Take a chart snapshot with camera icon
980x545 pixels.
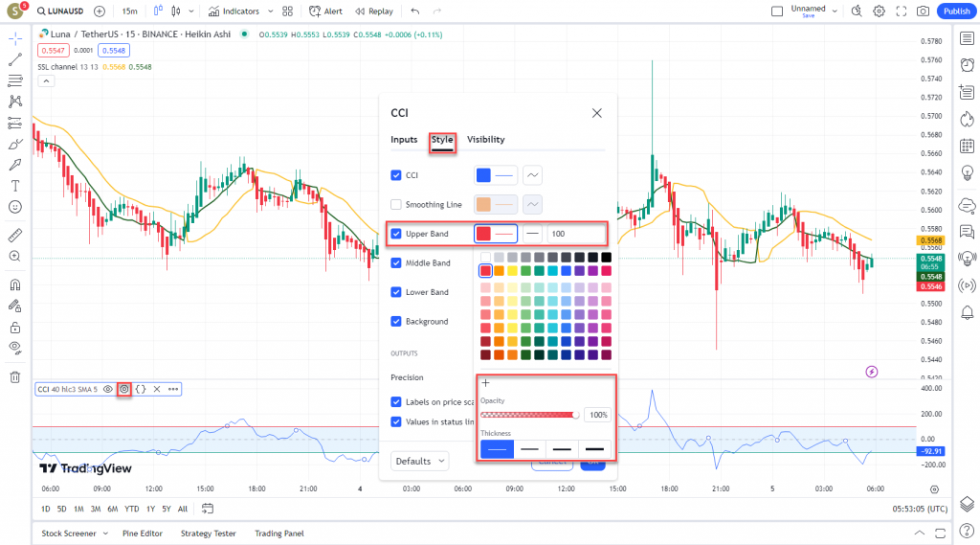pyautogui.click(x=923, y=11)
